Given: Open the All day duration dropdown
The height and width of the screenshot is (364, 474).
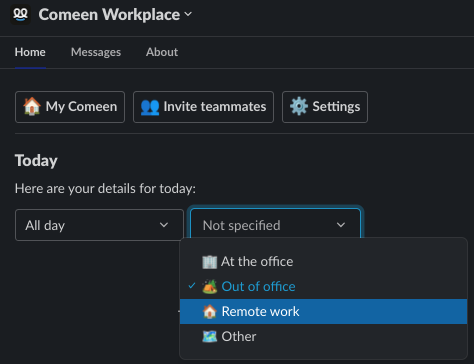Looking at the screenshot, I should click(99, 225).
